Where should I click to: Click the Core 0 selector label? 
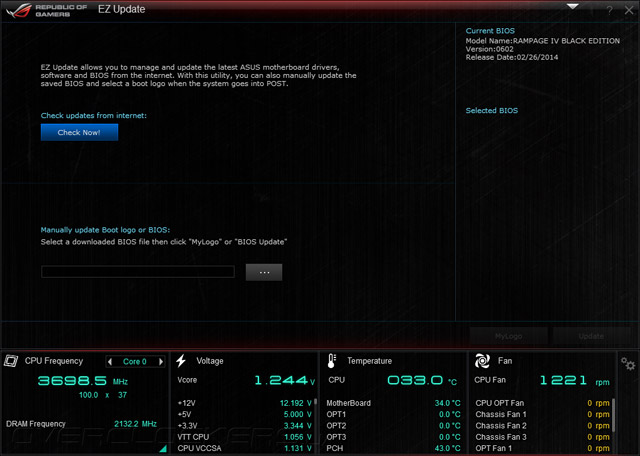[x=135, y=362]
